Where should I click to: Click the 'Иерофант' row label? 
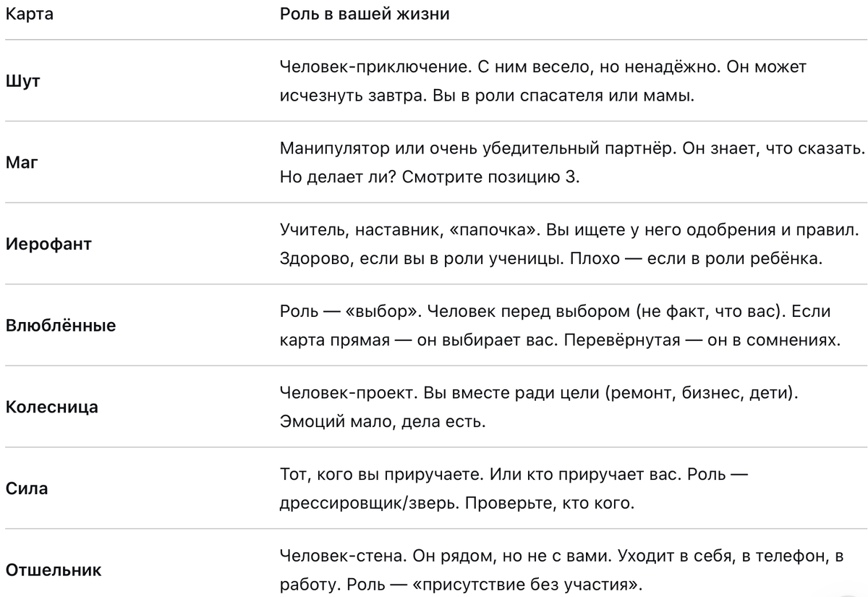click(x=48, y=244)
